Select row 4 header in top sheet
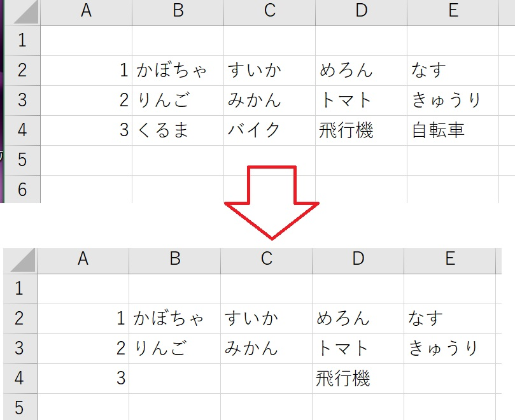The width and height of the screenshot is (515, 420). coord(23,130)
